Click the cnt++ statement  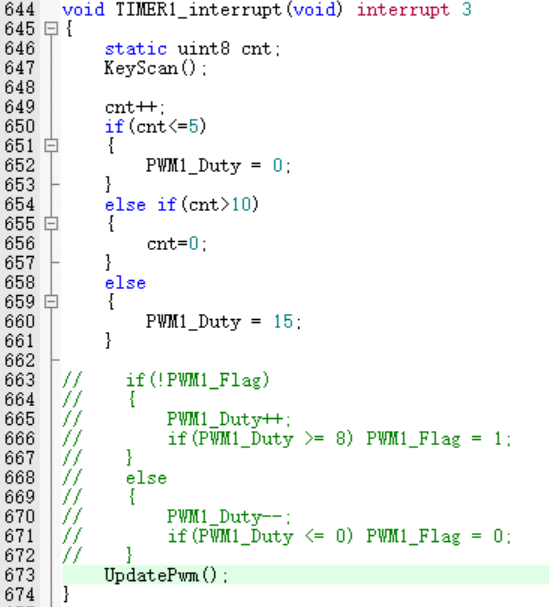pos(135,107)
